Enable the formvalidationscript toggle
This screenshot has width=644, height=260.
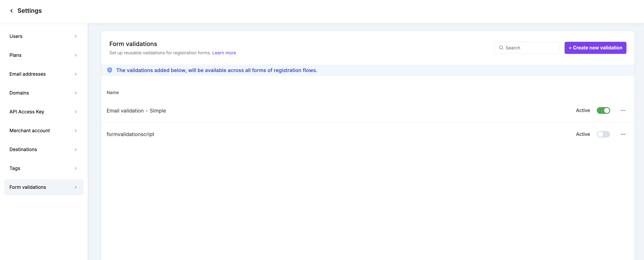(603, 134)
